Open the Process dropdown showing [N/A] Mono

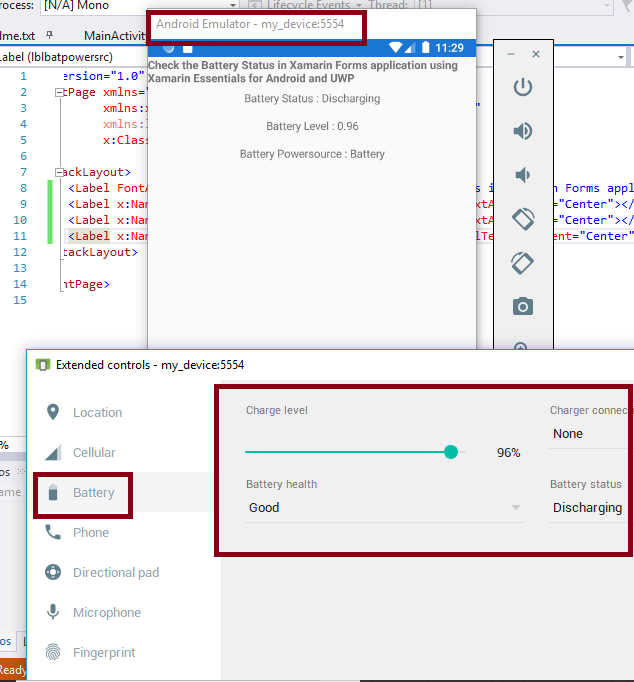click(x=139, y=6)
